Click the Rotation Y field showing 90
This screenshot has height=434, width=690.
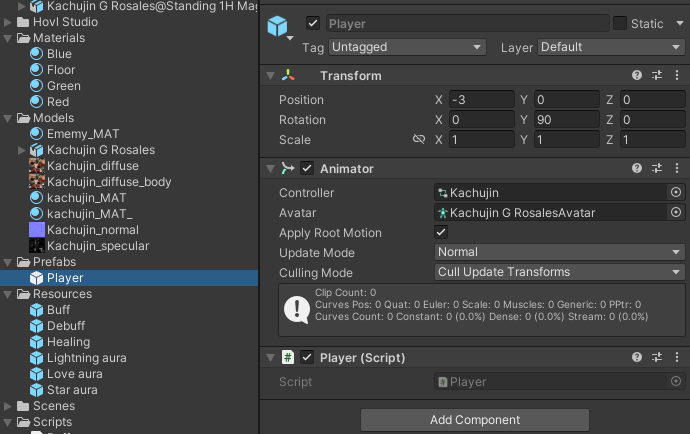(567, 120)
